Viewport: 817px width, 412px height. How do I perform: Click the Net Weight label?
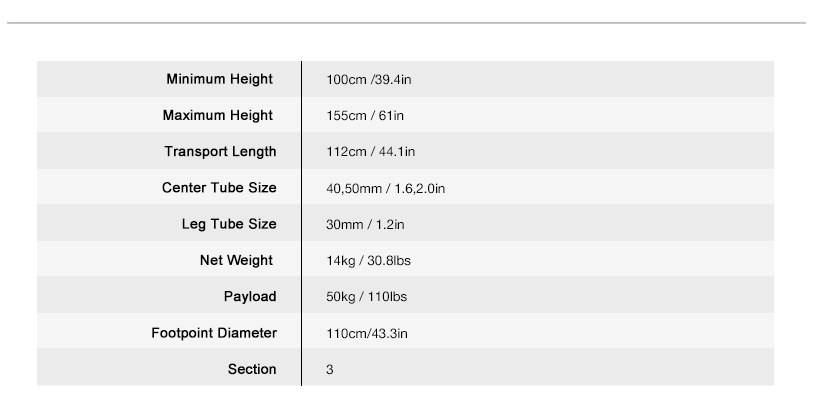[237, 260]
